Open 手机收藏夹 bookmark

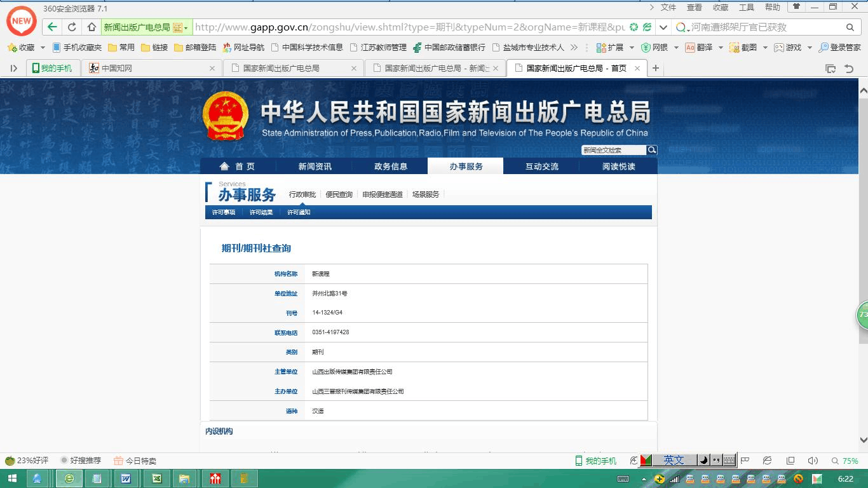pos(77,48)
